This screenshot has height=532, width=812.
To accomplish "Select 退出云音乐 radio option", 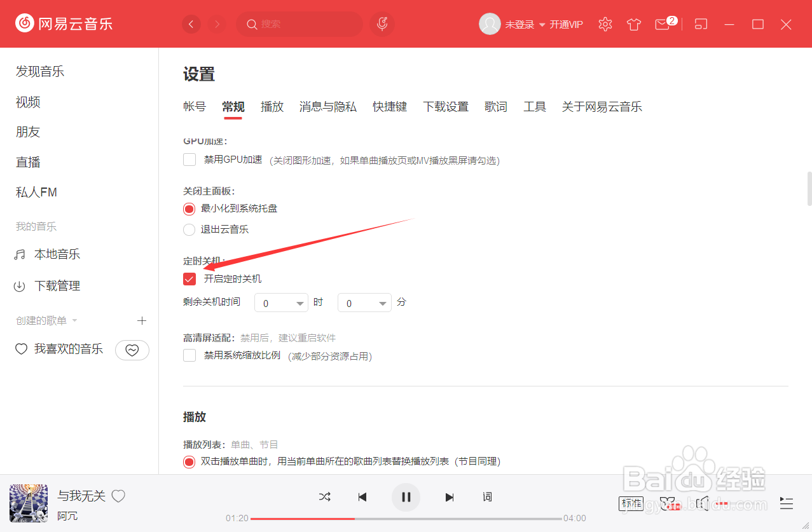I will 189,229.
